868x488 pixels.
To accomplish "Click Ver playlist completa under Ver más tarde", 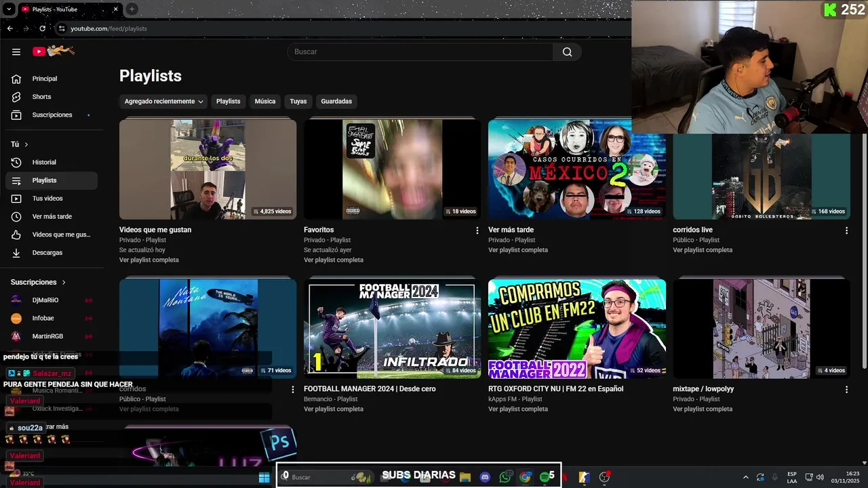I will click(x=518, y=250).
